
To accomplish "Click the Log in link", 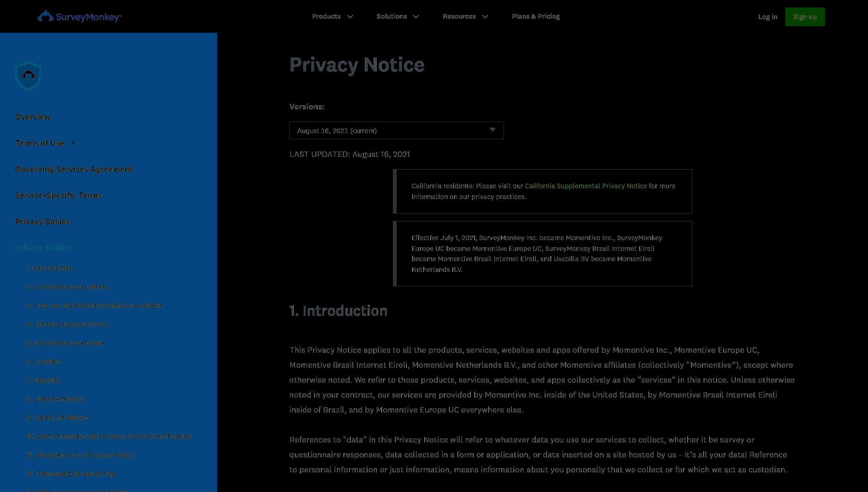I will [768, 17].
